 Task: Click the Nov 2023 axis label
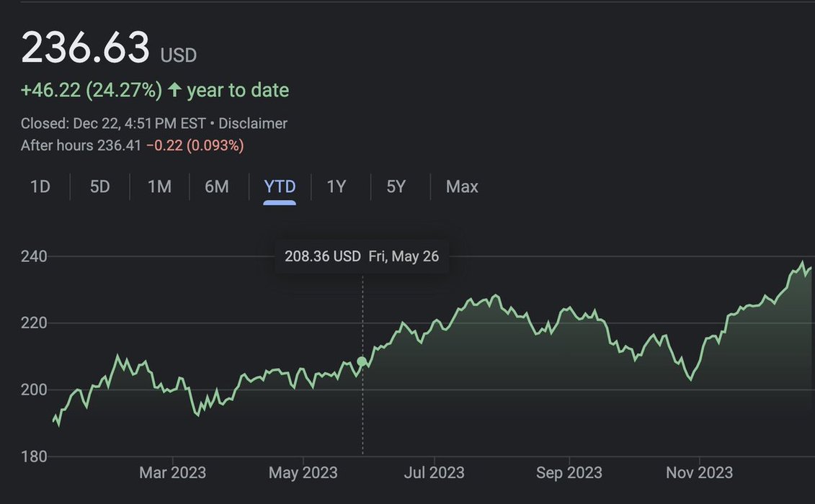tap(699, 473)
